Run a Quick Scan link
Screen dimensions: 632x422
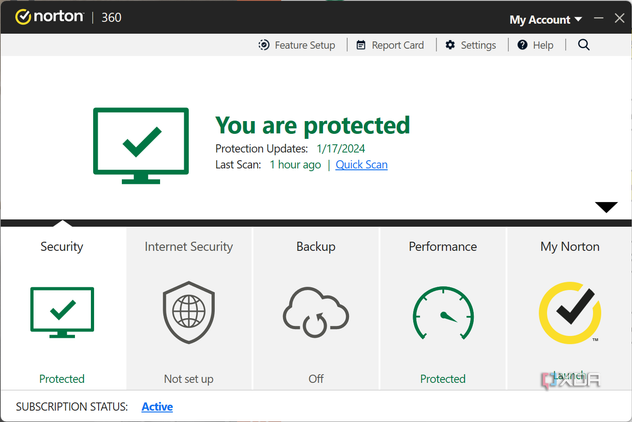point(362,164)
